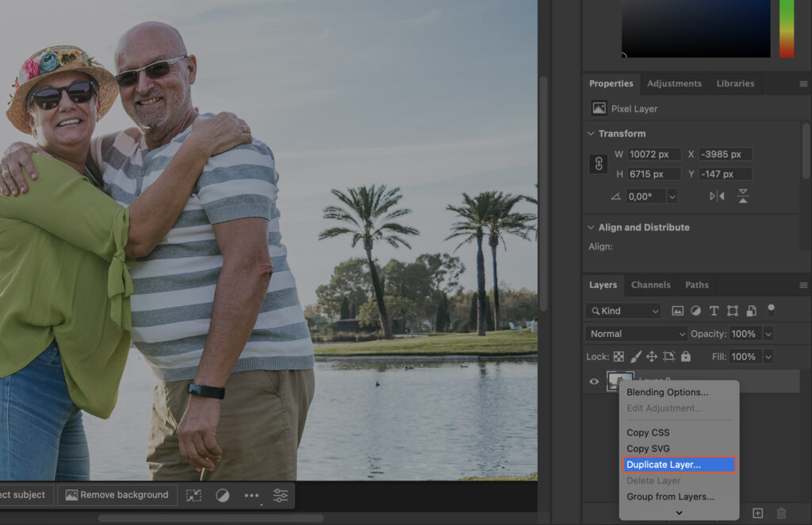Lock the layer position with the move lock
Screen dimensions: 812x525
653,357
